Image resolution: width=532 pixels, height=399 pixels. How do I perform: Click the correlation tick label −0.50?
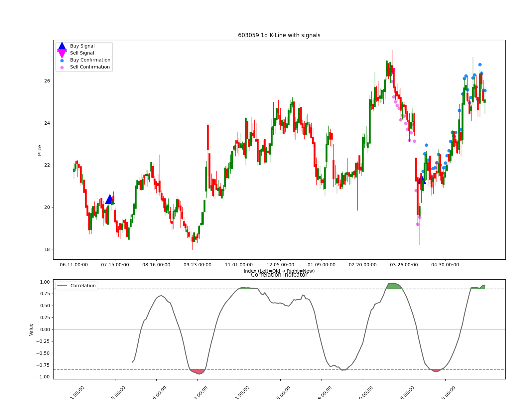43,353
